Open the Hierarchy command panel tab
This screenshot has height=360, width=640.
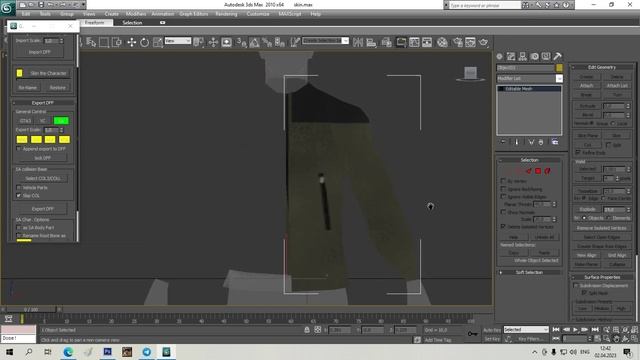[x=522, y=56]
